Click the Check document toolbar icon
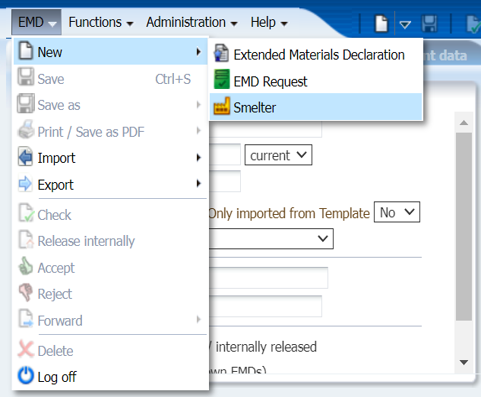The image size is (481, 397). coord(473,24)
